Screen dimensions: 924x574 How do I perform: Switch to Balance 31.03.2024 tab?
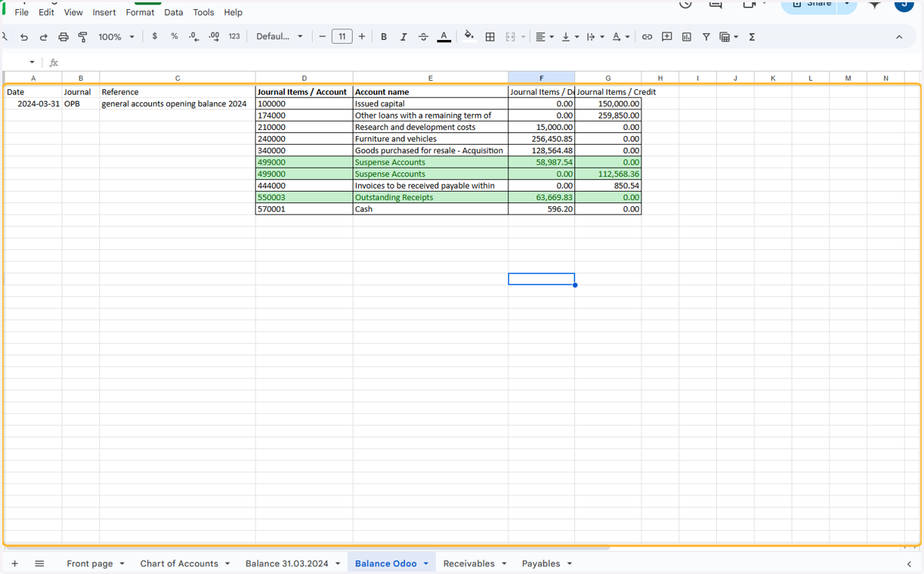pyautogui.click(x=286, y=563)
